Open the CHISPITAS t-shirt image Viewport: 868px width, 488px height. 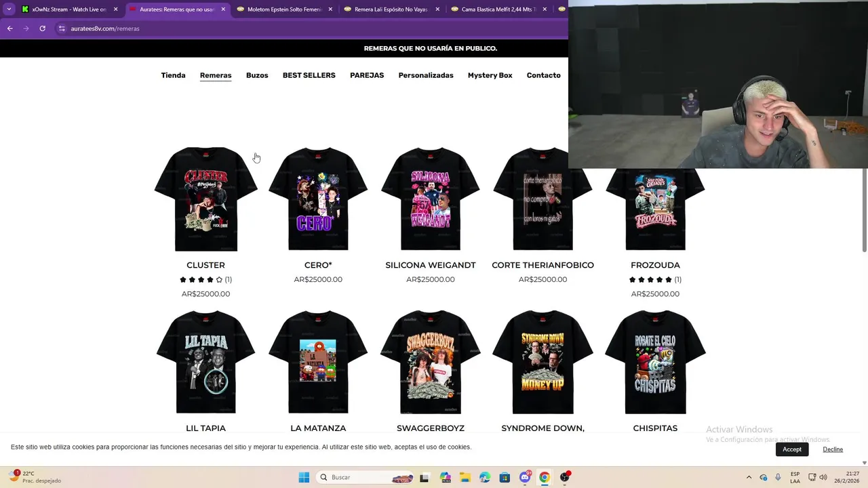(x=655, y=362)
